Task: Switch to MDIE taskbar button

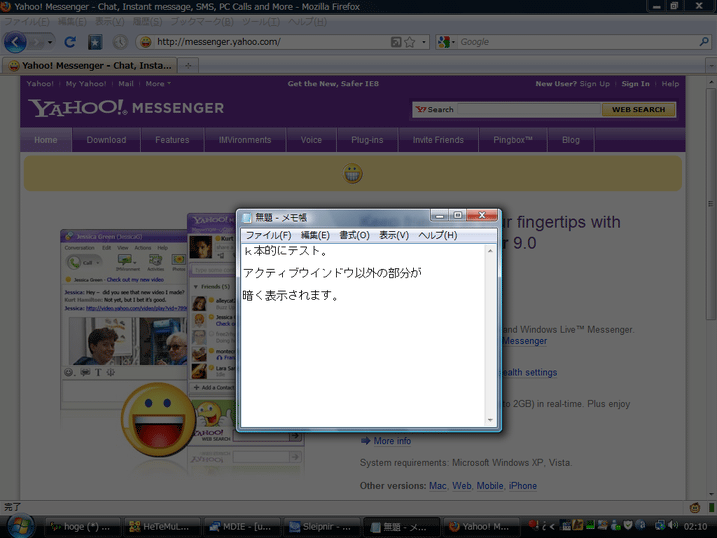Action: [242, 527]
